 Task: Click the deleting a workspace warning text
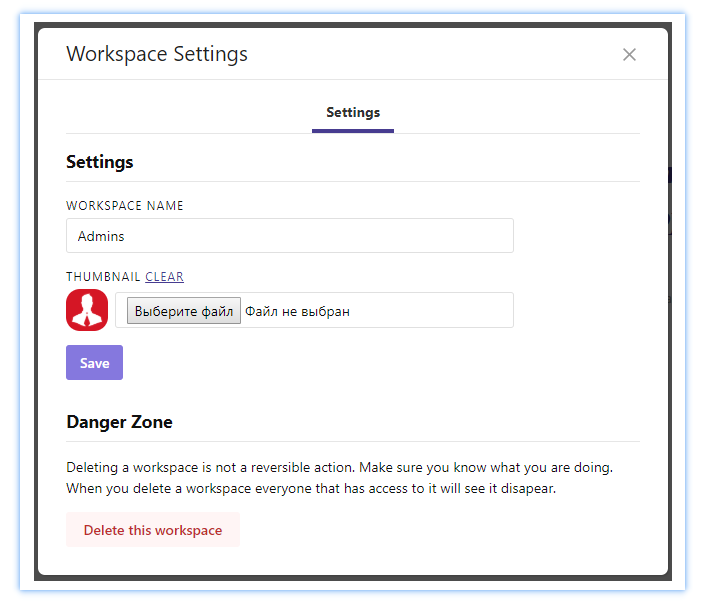click(x=339, y=478)
